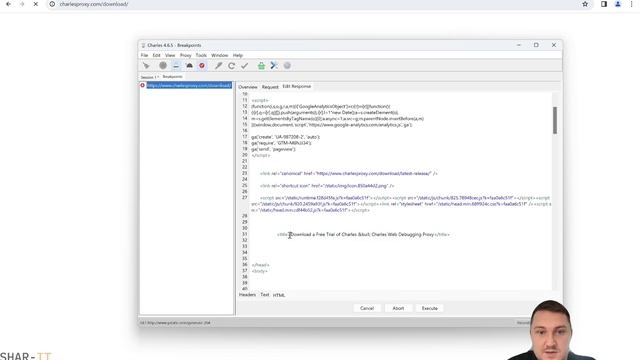This screenshot has height=360, width=640.
Task: Click the browser Back arrow
Action: [x=8, y=4]
